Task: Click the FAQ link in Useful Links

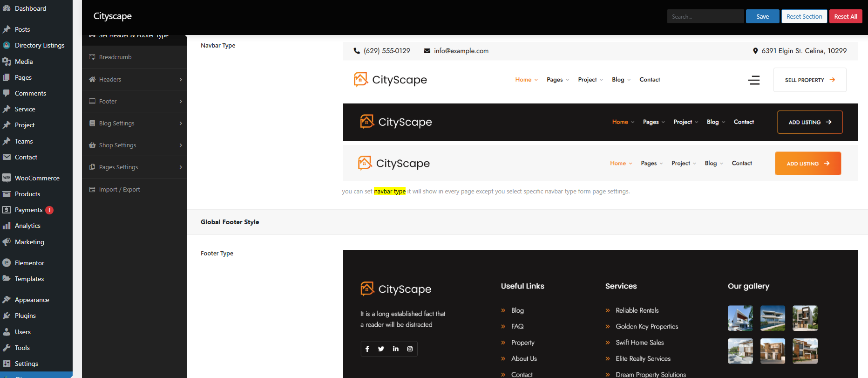Action: tap(517, 326)
